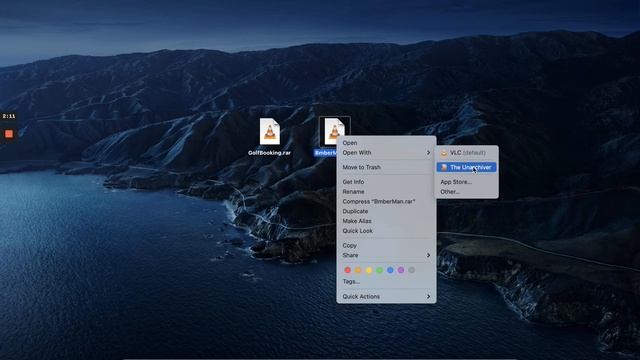
Task: Open with The Unarchiver
Action: point(467,167)
